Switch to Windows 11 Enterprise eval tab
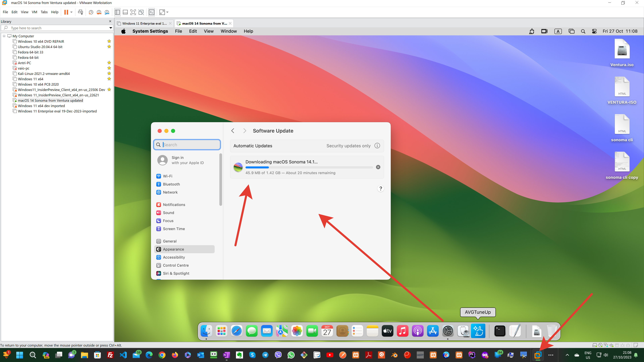Viewport: 644px width, 362px height. 144,23
